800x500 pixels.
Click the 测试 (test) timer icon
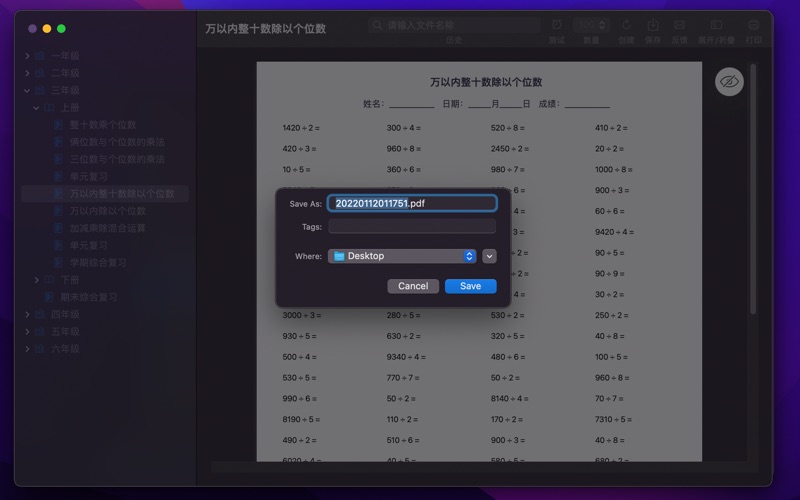(x=556, y=25)
